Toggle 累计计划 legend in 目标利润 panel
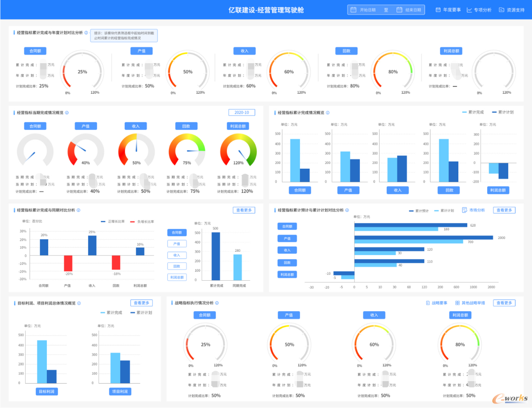Viewport: 532px width, 408px height. (142, 313)
